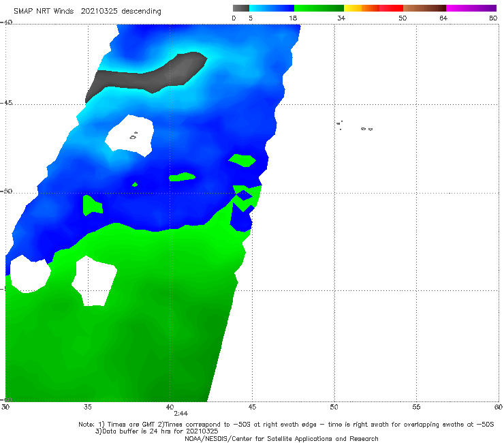Click the blue 5-18 segment of the color bar

click(x=272, y=8)
